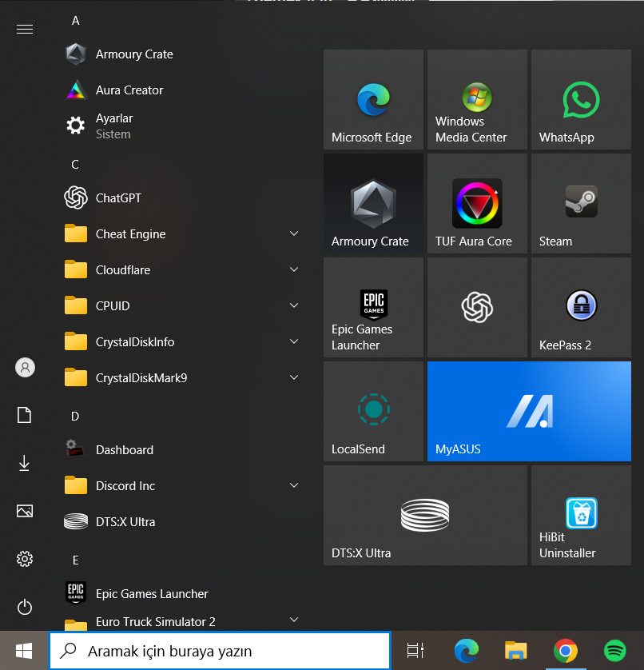Open the WhatsApp tile
Viewport: 644px width, 670px height.
(x=581, y=100)
